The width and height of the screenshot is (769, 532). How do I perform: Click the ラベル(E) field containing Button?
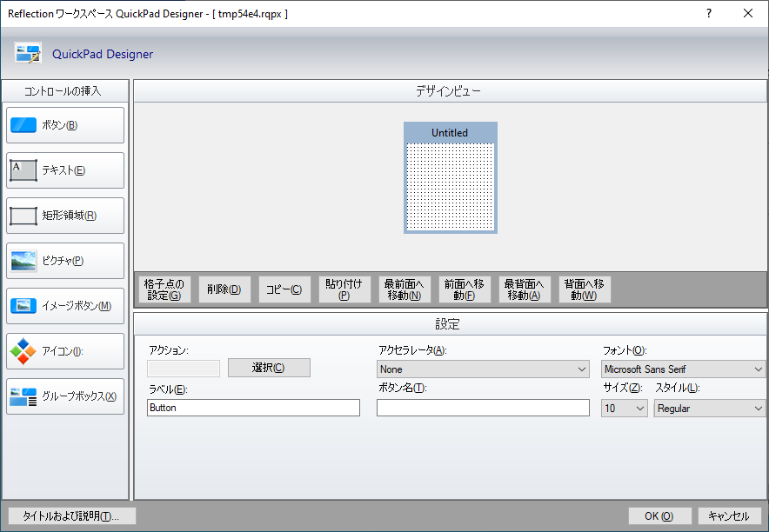point(253,408)
